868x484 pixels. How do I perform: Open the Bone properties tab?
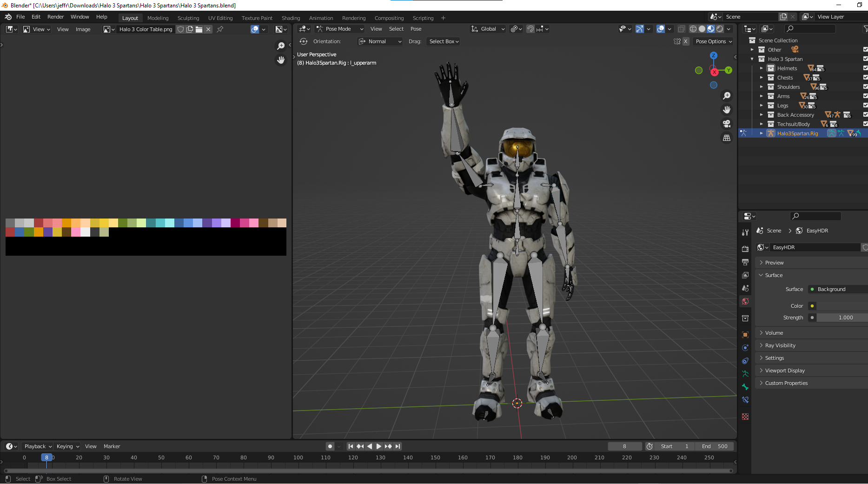(745, 387)
